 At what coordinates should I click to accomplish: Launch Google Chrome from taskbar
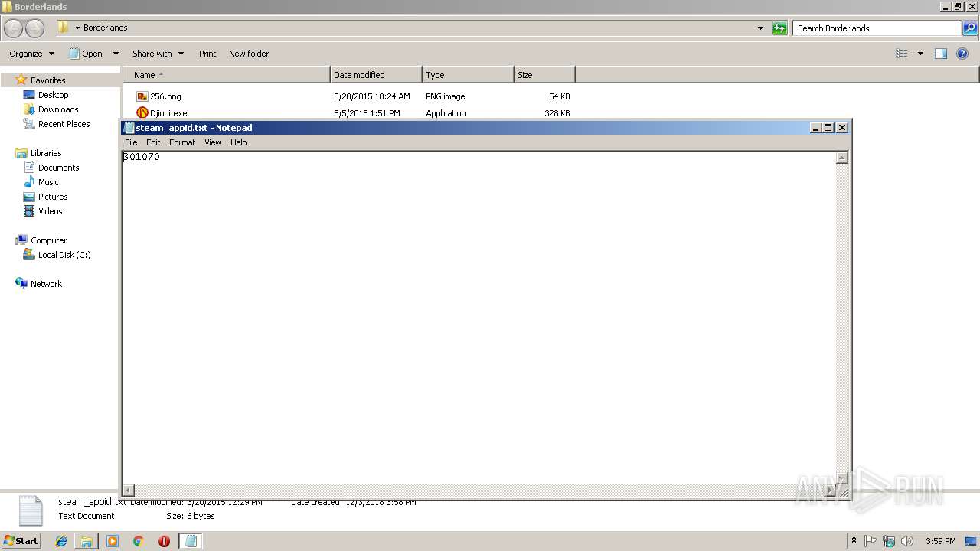click(x=138, y=541)
